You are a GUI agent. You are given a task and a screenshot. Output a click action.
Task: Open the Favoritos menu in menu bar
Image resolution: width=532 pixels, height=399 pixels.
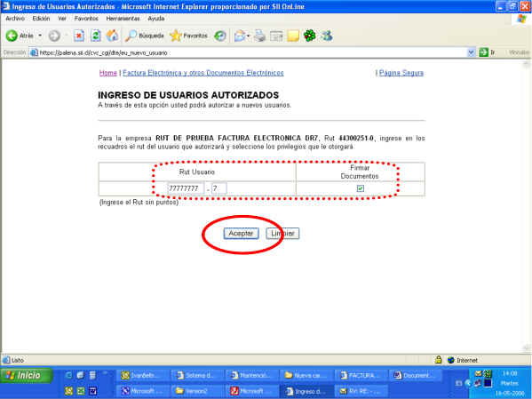86,19
